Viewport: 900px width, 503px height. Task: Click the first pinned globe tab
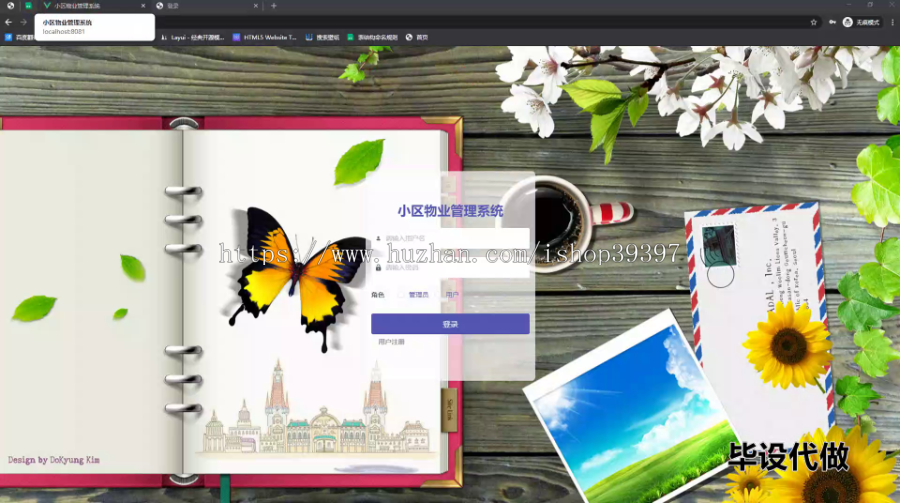coord(10,6)
